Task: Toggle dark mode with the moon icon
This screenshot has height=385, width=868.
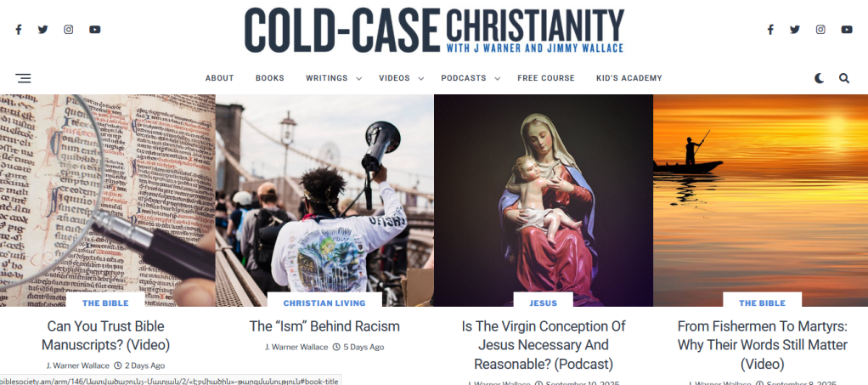Action: click(x=819, y=78)
